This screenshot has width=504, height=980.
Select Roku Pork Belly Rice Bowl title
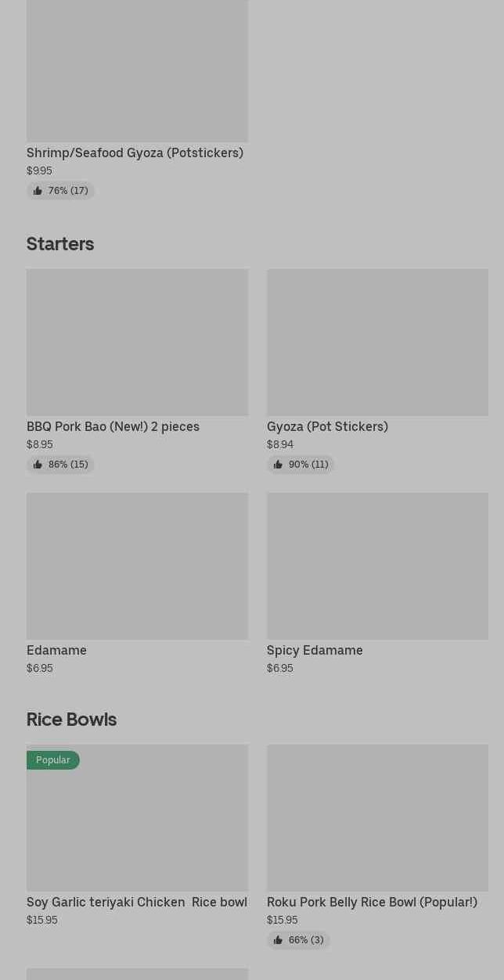click(x=372, y=902)
